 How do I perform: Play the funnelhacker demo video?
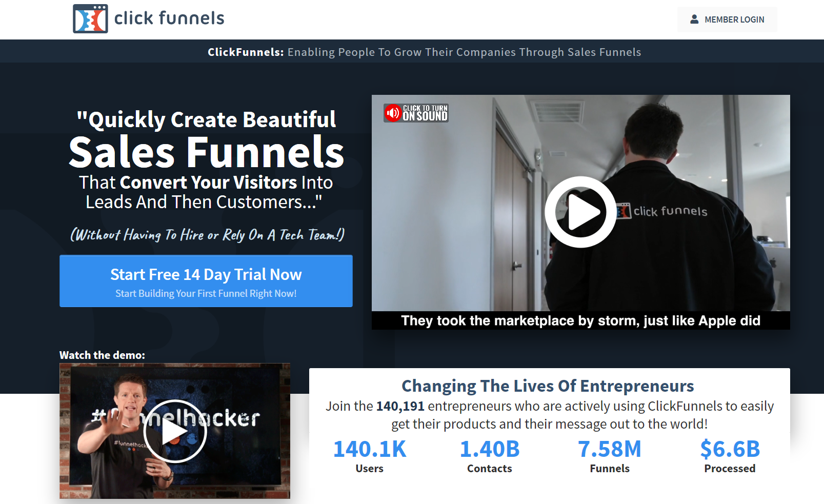tap(175, 432)
